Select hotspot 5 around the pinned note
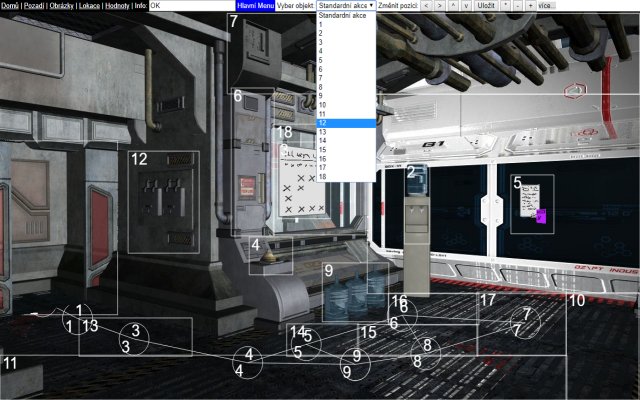The height and width of the screenshot is (400, 640). click(x=532, y=204)
